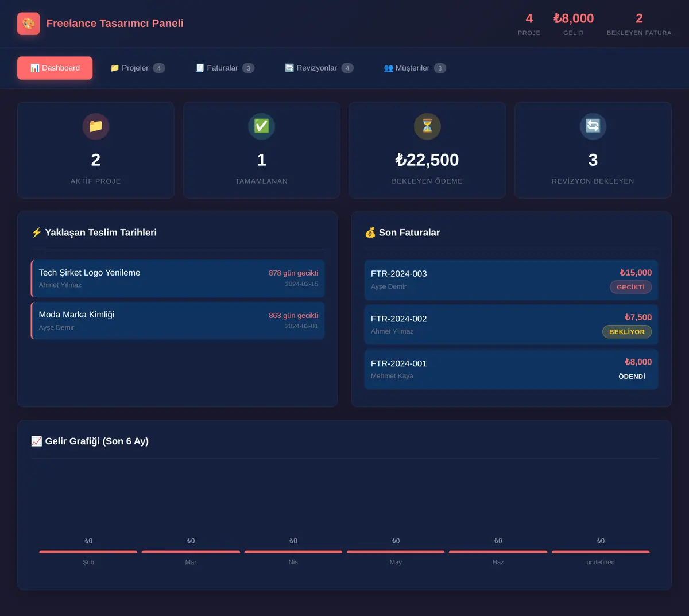Click Ahmet Yılmaz under Tech Şirket Logo
This screenshot has height=616, width=689.
click(x=60, y=285)
